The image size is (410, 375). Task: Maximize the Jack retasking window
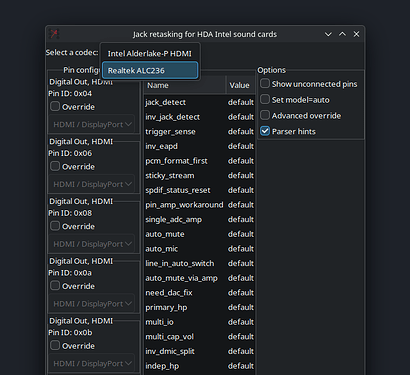pyautogui.click(x=342, y=34)
